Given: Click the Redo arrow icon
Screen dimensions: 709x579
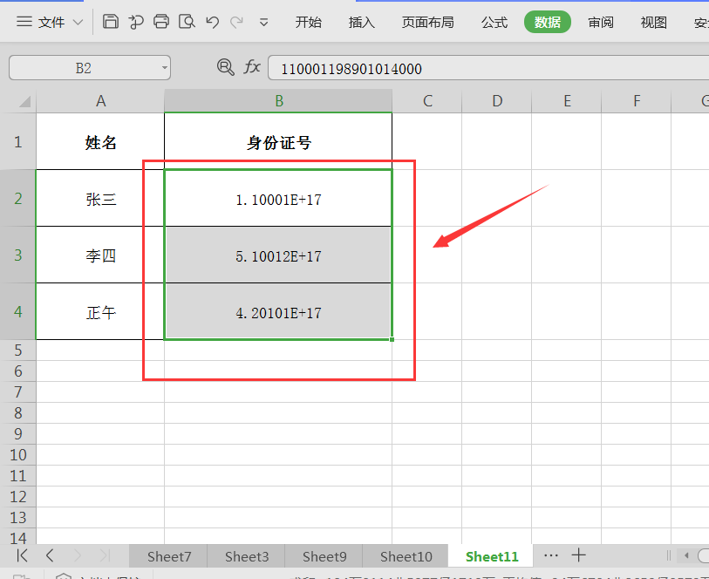Looking at the screenshot, I should (x=236, y=22).
